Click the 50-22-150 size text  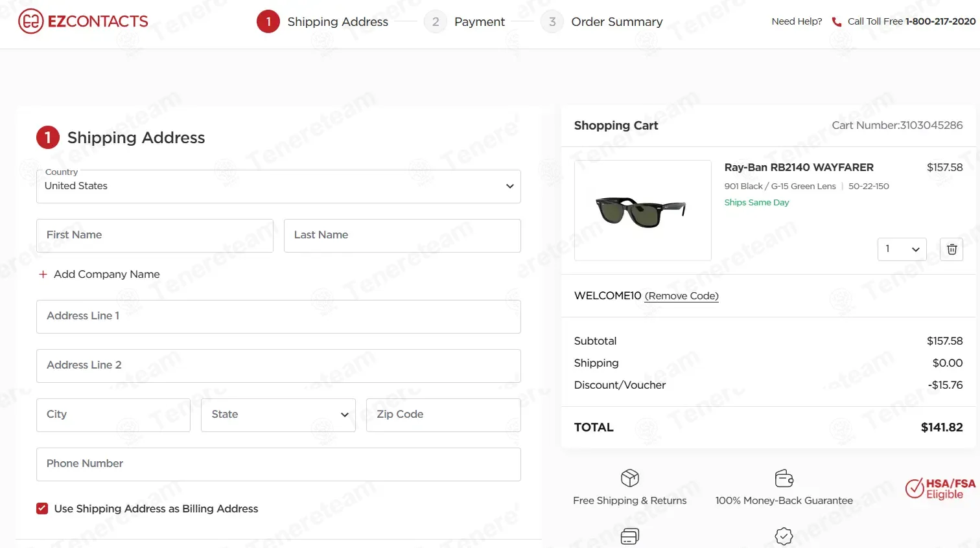pyautogui.click(x=869, y=186)
